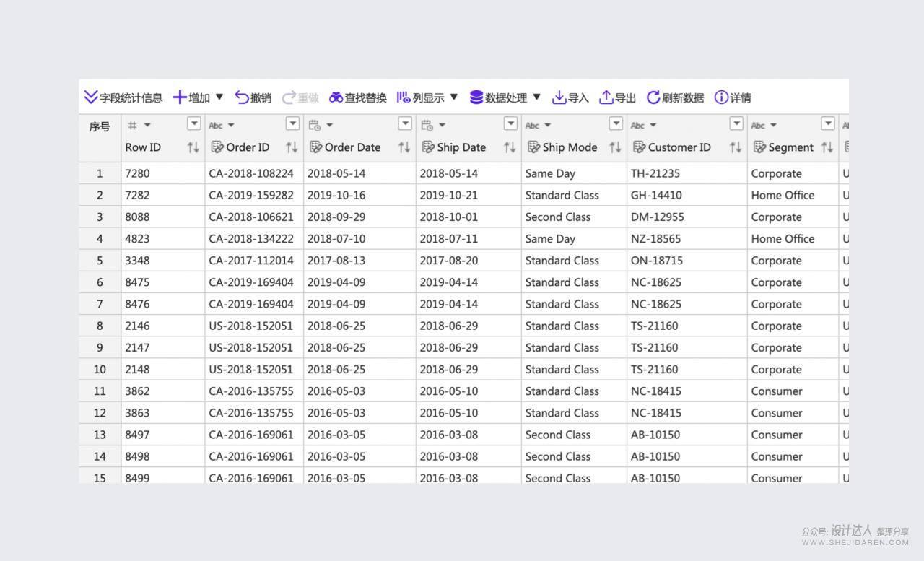
Task: Click the Customer ID column name
Action: point(679,147)
